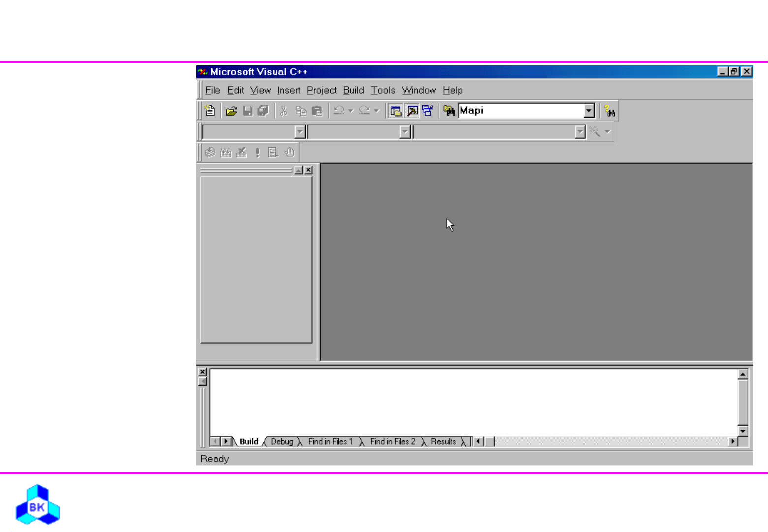Click the Find in Files binoculars icon

pyautogui.click(x=449, y=111)
